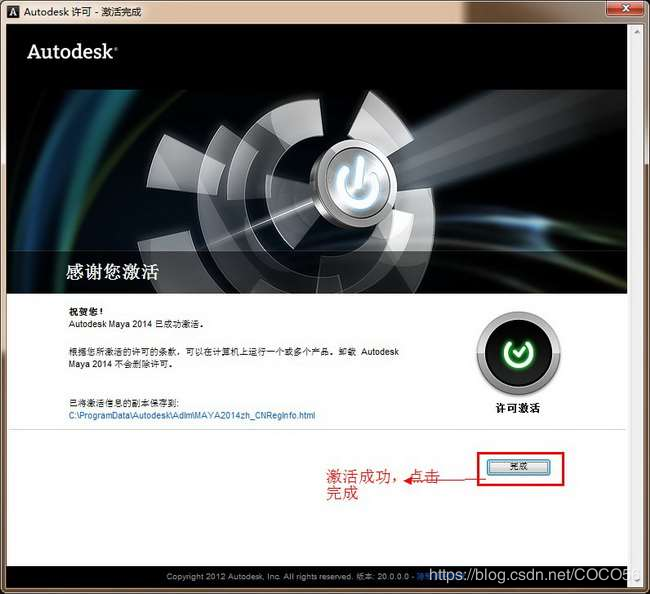Click the scrollbar down arrow at bottom
650x594 pixels.
pyautogui.click(x=637, y=581)
